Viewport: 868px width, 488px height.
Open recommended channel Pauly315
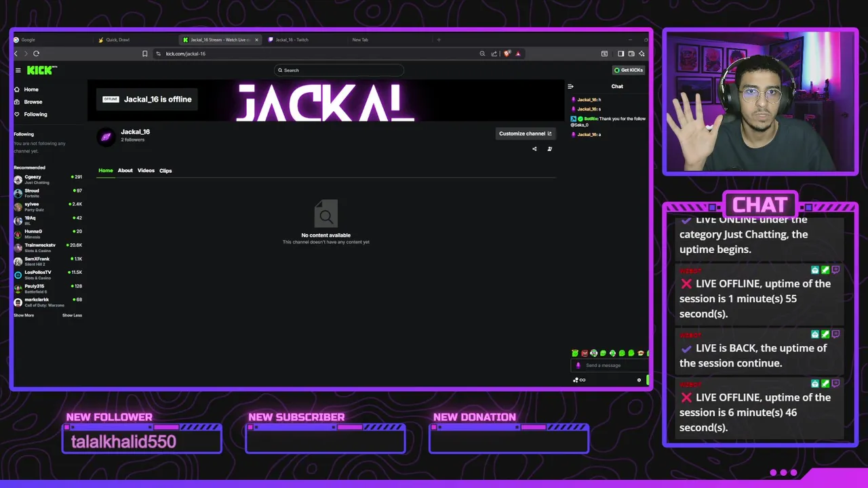click(x=47, y=288)
